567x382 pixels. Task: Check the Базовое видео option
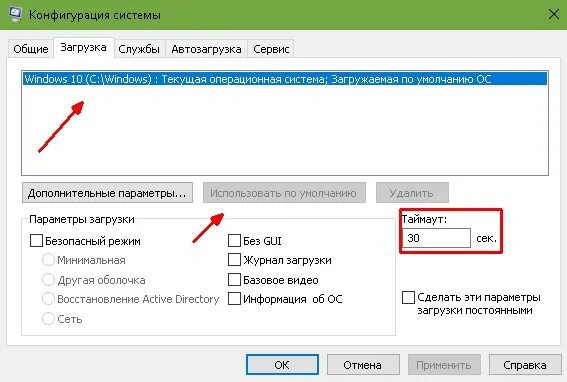pyautogui.click(x=234, y=280)
